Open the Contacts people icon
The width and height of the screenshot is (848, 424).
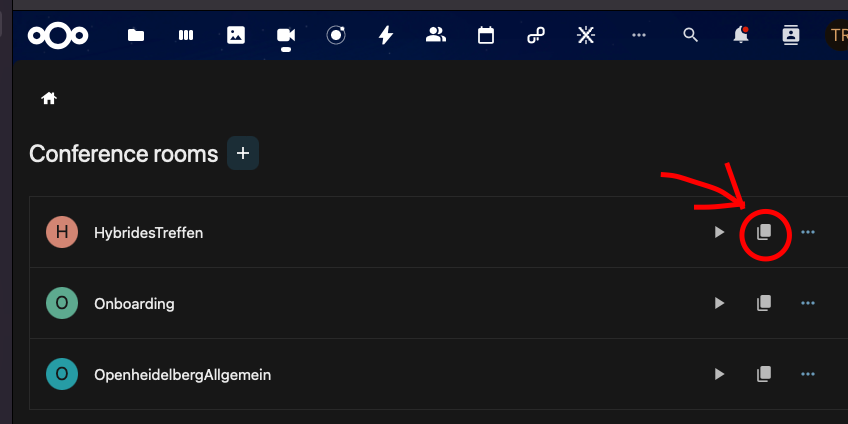(x=435, y=36)
